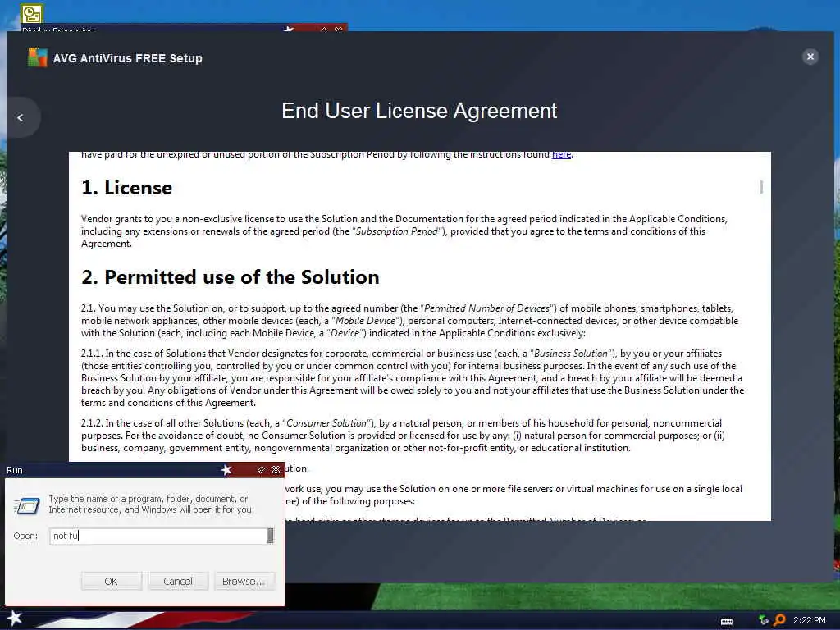Click the license agreement scrollbar thumb
840x630 pixels.
click(x=761, y=186)
